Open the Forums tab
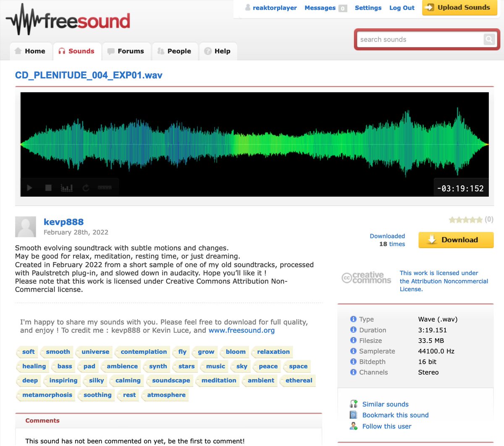The image size is (504, 446). (x=126, y=51)
